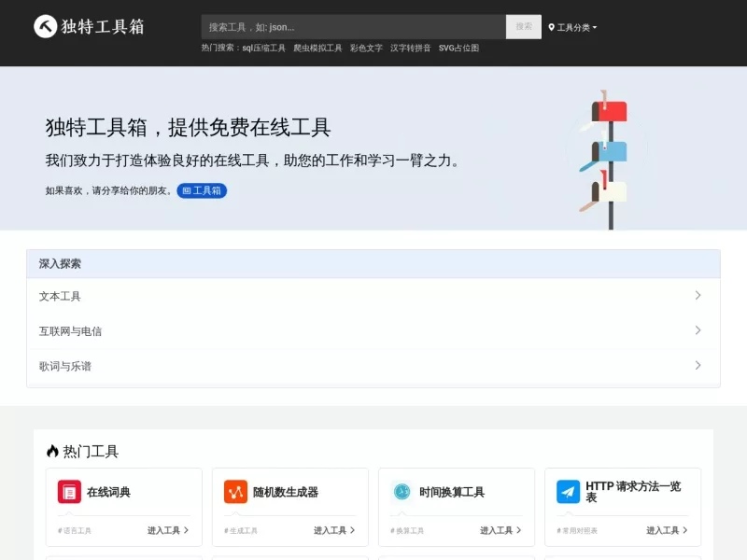This screenshot has width=747, height=560.
Task: Click the red 在线词典 dictionary icon
Action: click(x=69, y=492)
